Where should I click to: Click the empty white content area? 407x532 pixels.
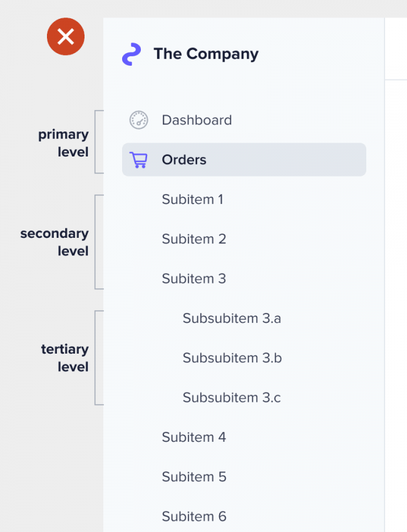pos(396,305)
